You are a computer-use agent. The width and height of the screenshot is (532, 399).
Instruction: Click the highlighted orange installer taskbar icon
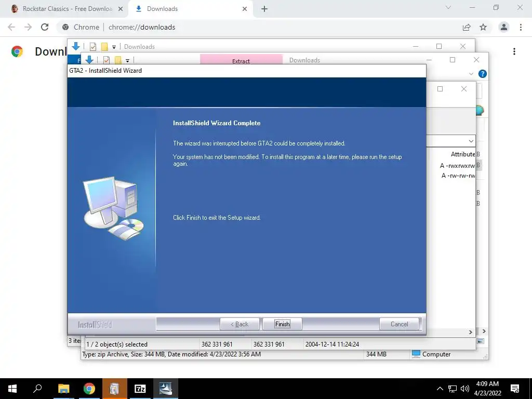(115, 389)
